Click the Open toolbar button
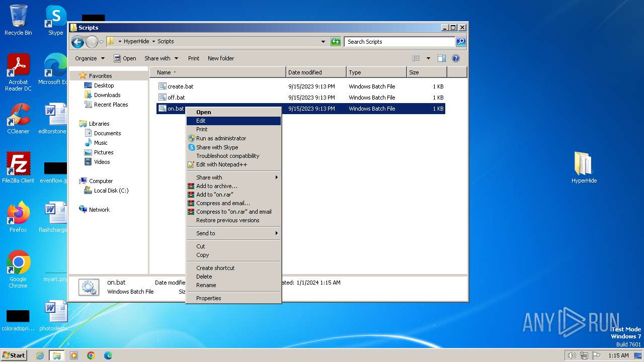Image resolution: width=644 pixels, height=362 pixels. pos(125,58)
